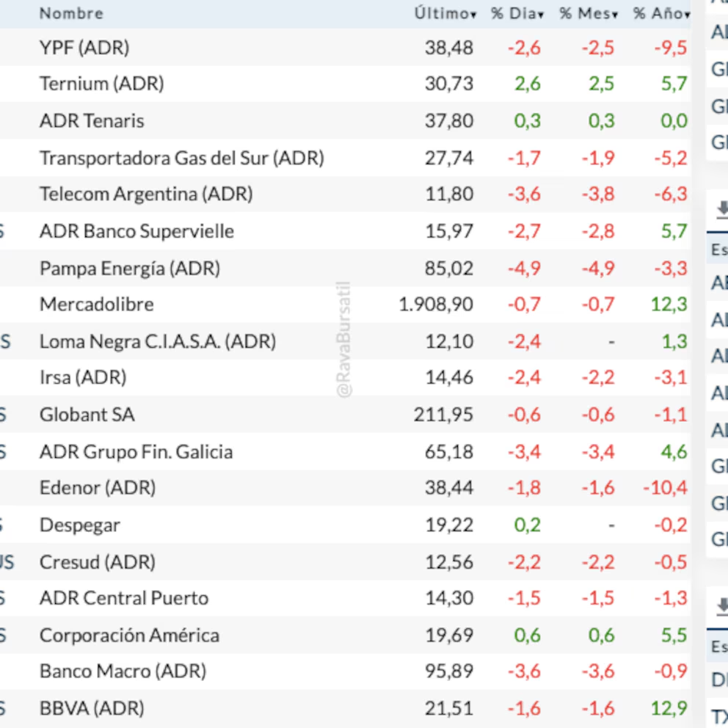Screen dimensions: 728x728
Task: Click Pampa Energía last price 85,02
Action: [x=449, y=269]
